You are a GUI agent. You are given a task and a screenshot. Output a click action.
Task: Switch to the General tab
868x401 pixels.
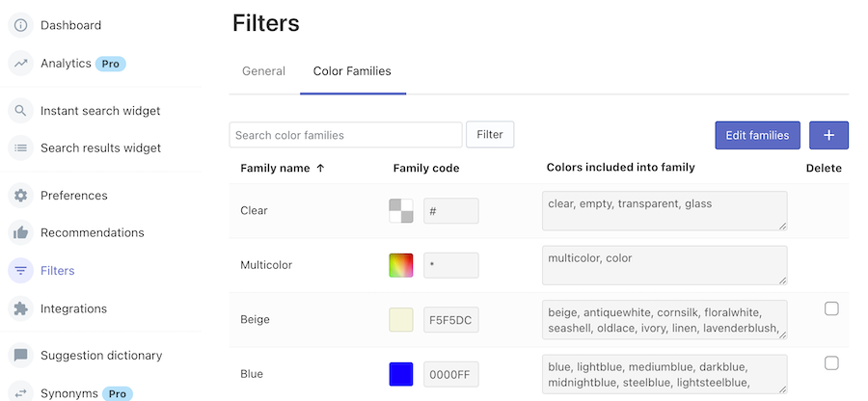(263, 71)
